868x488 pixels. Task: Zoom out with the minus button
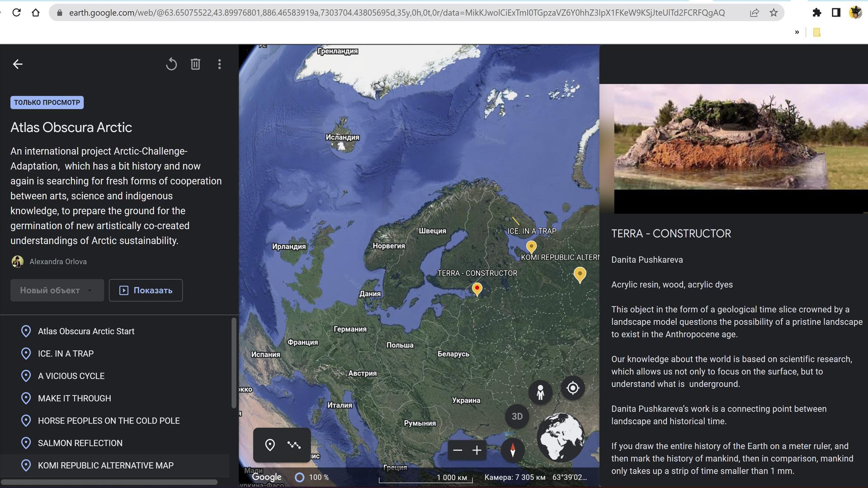point(458,450)
